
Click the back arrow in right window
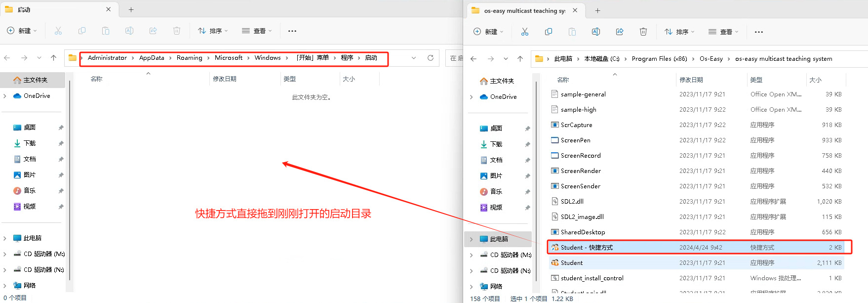[473, 59]
